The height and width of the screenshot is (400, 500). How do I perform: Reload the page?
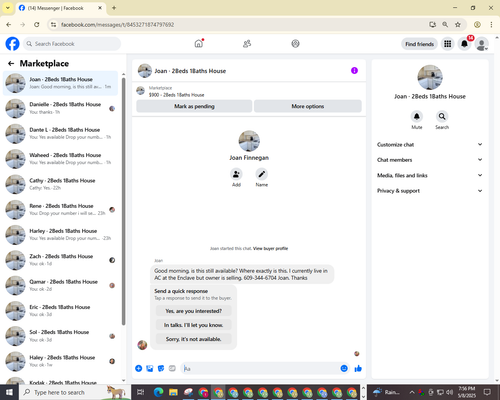(37, 25)
